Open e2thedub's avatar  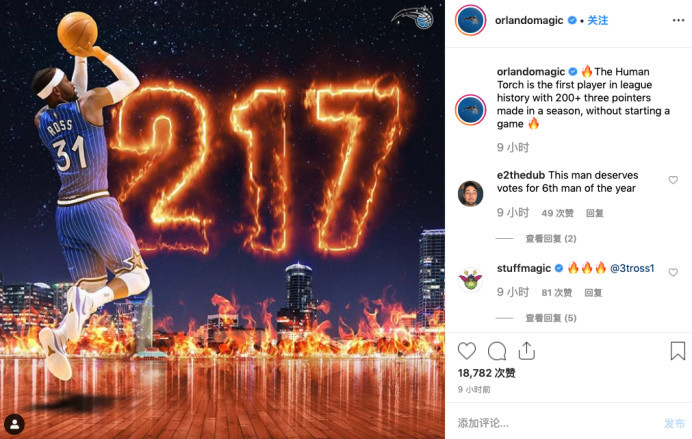click(x=470, y=193)
